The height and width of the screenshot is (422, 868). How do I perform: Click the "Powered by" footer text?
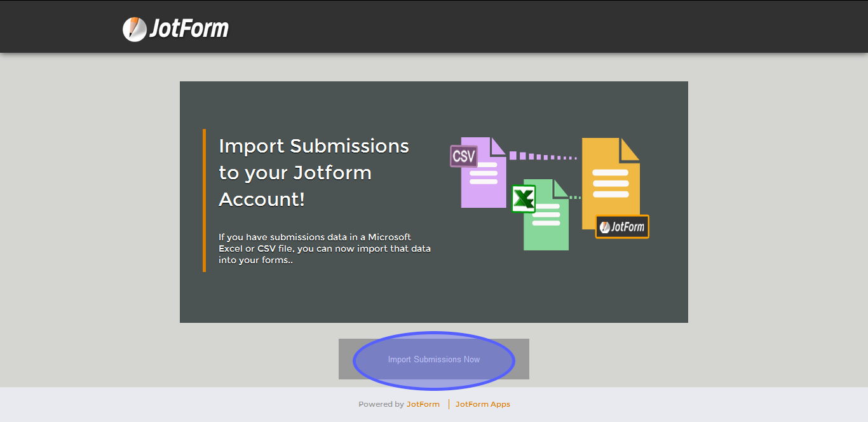tap(381, 404)
